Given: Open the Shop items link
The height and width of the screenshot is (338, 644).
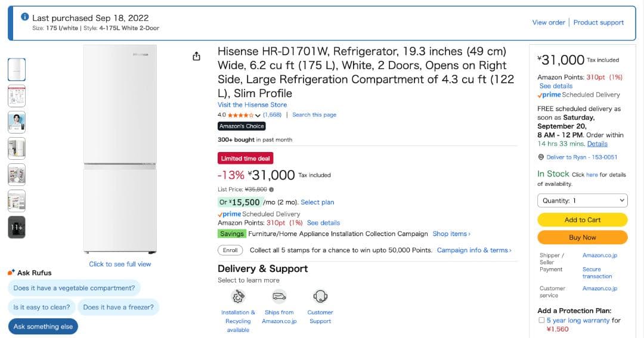Looking at the screenshot, I should [451, 234].
